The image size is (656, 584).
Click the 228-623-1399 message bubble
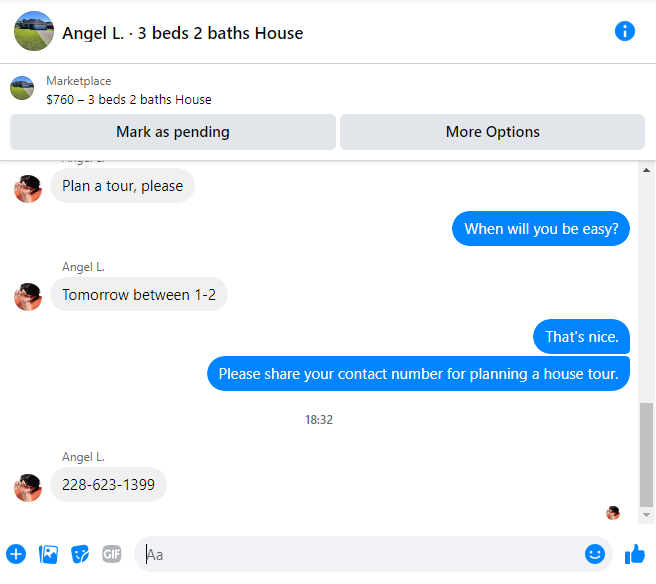coord(108,484)
